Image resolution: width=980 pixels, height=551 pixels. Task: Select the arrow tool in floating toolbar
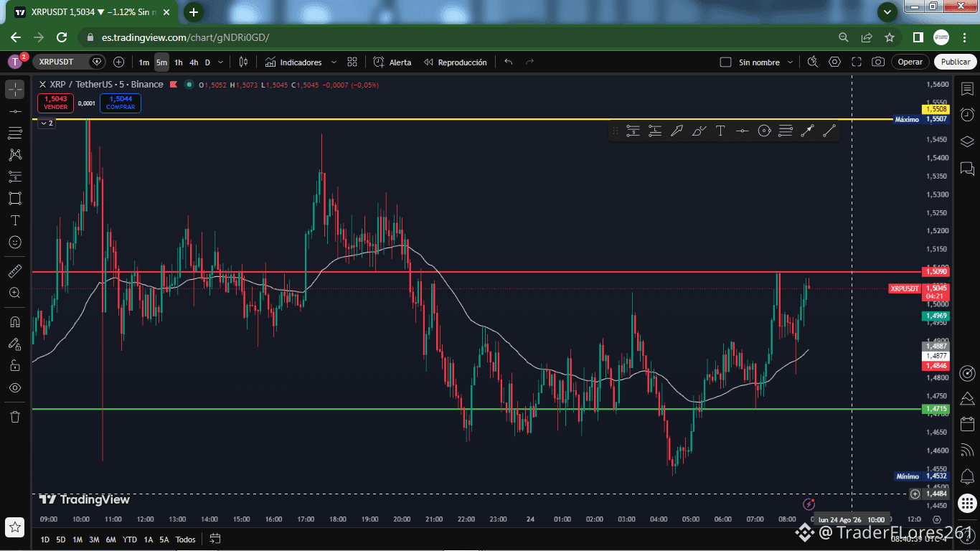point(677,131)
